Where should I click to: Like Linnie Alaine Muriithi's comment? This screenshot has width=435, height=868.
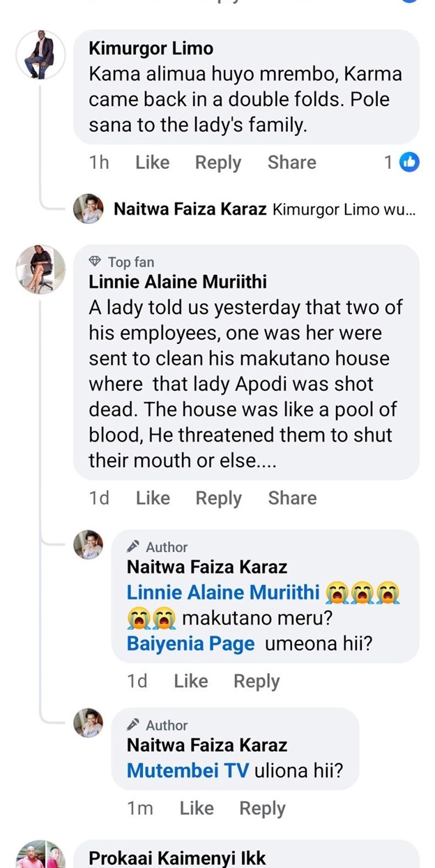(153, 498)
